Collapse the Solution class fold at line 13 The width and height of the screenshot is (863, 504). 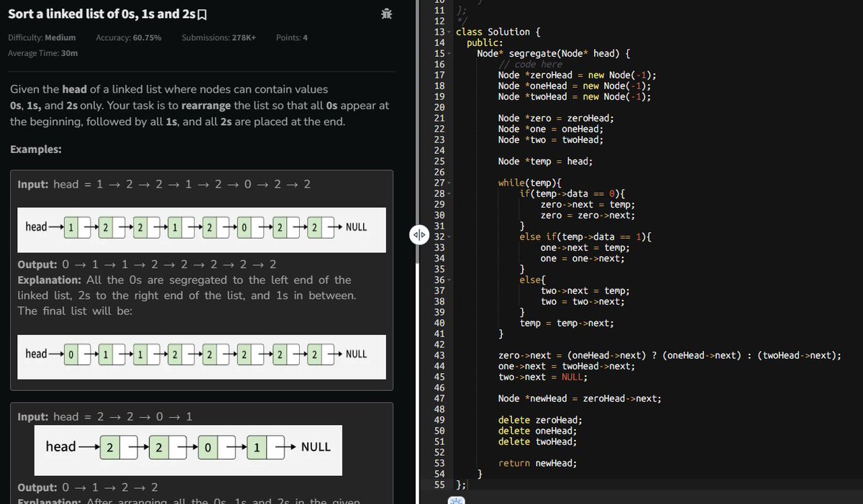pyautogui.click(x=448, y=32)
